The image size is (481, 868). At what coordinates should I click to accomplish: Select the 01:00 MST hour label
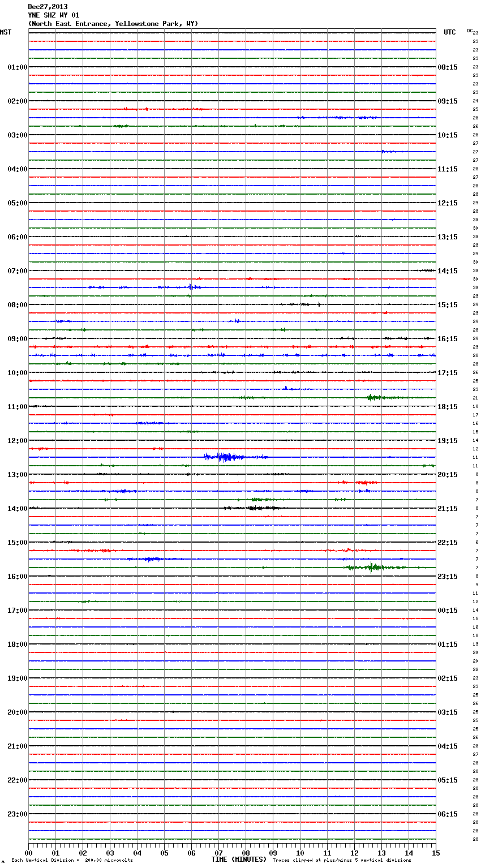[x=18, y=67]
